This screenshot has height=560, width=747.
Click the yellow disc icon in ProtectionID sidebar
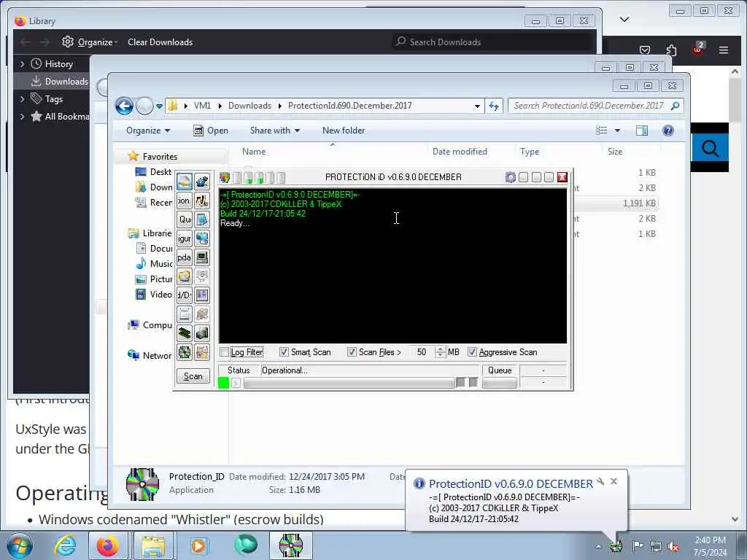tap(185, 276)
